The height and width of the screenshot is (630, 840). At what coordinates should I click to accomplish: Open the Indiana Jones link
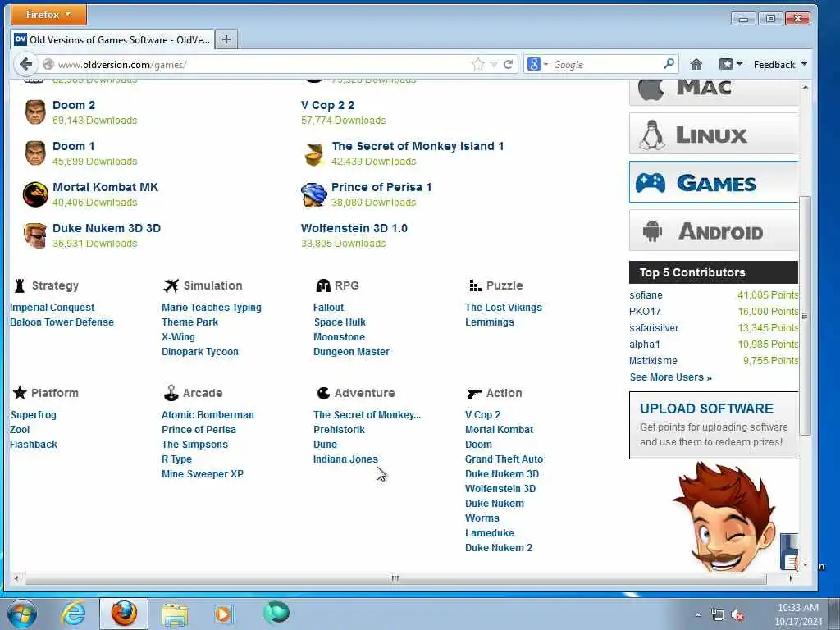click(x=345, y=459)
